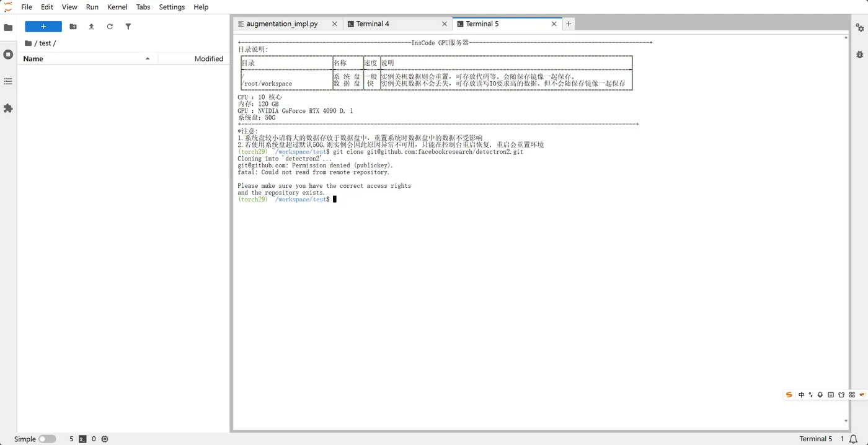Screen dimensions: 868x445
Task: Click the terminal sessions status icon
Action: tap(82, 439)
